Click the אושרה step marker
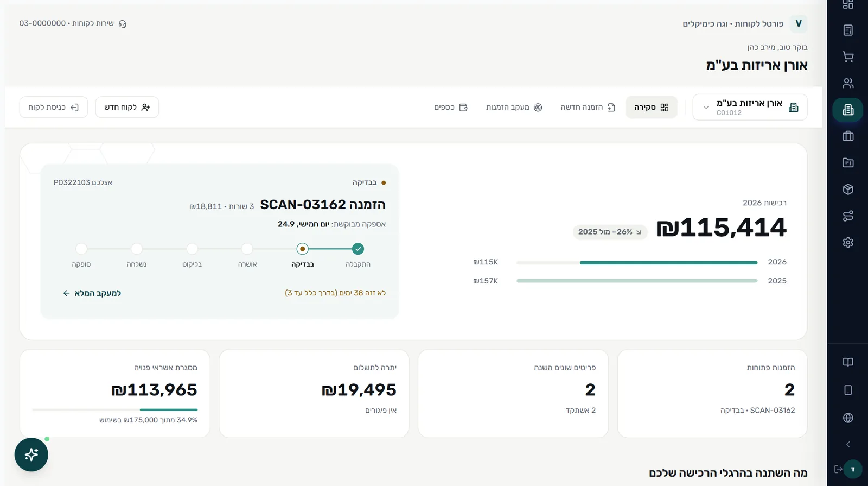This screenshot has width=868, height=486. click(247, 249)
